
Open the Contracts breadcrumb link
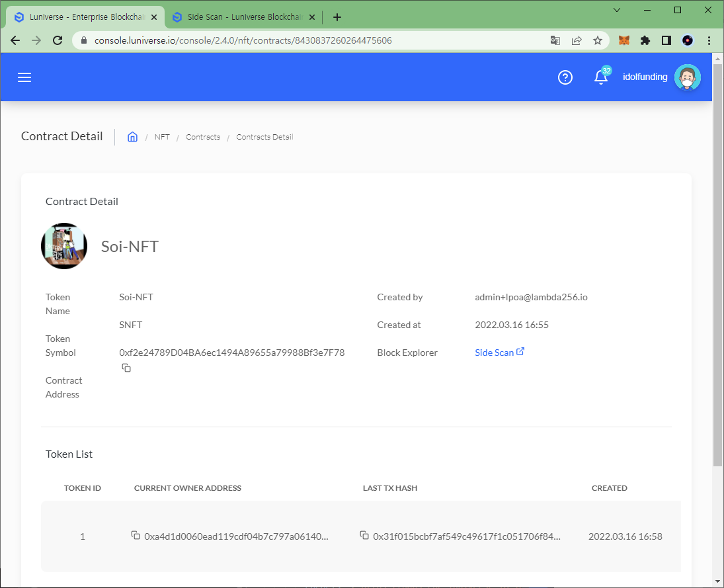point(203,137)
